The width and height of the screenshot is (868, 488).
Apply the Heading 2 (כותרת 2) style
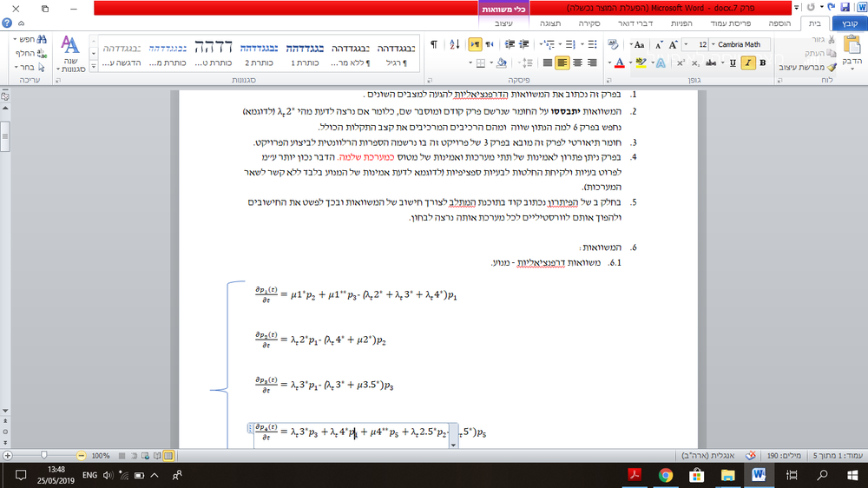click(259, 54)
